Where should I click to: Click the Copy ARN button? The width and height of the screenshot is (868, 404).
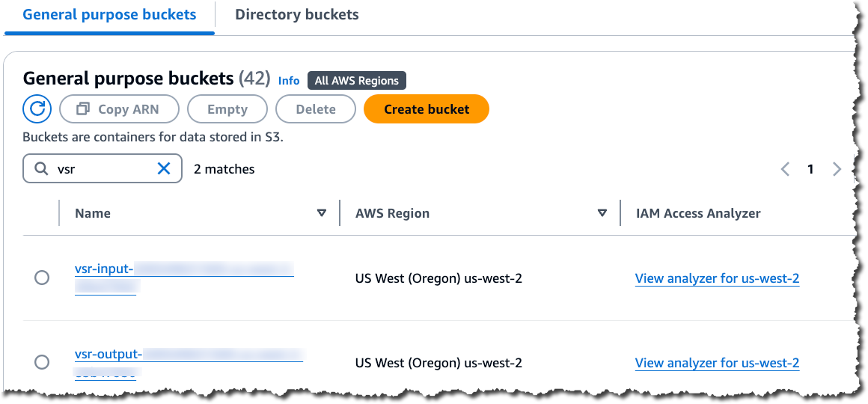click(x=119, y=109)
